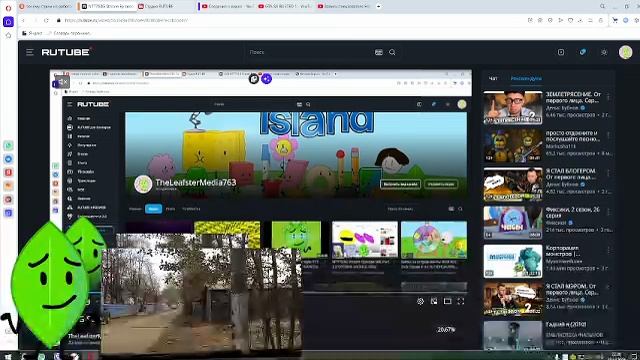Click the browser tab search magnifier icon
The width and height of the screenshot is (640, 360).
point(602,6)
